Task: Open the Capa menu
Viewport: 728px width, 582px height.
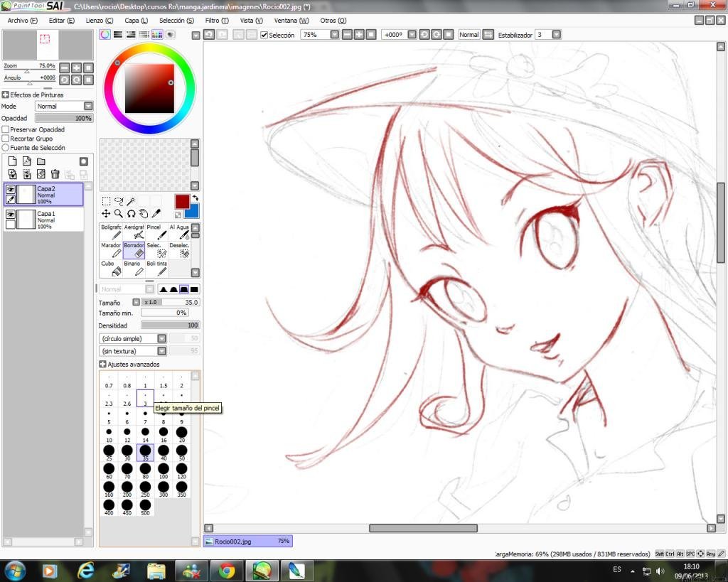Action: 136,21
